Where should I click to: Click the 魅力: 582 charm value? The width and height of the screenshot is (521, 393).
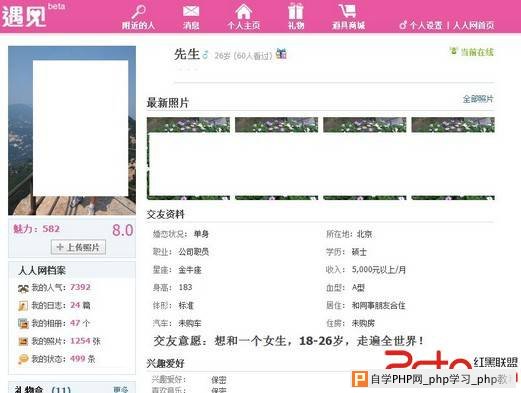click(36, 229)
